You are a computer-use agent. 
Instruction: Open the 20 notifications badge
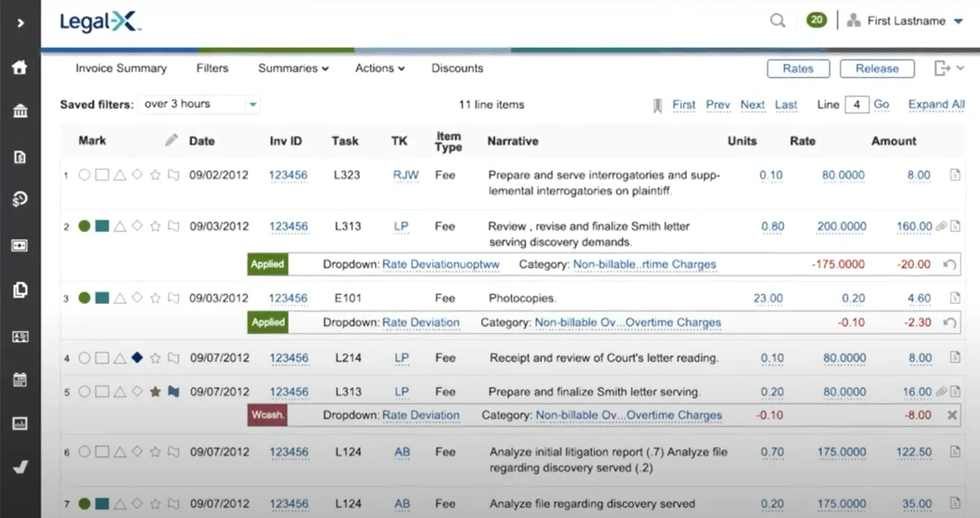(x=816, y=20)
